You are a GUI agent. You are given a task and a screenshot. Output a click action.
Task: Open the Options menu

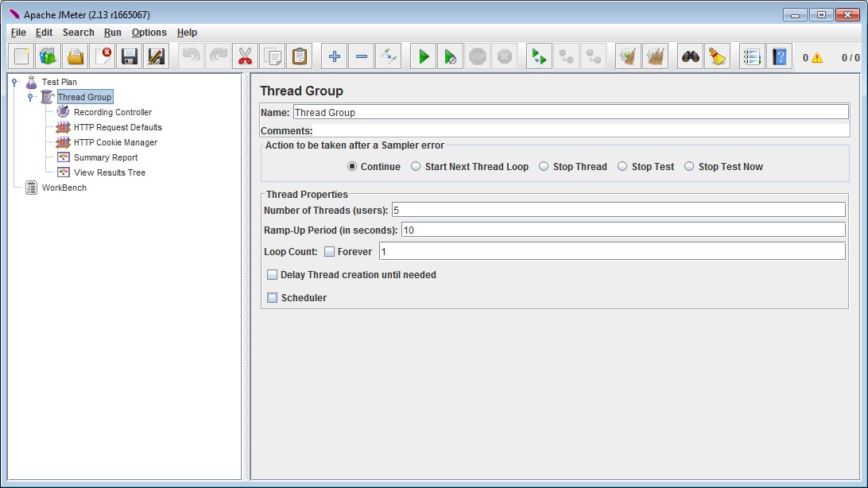[149, 33]
